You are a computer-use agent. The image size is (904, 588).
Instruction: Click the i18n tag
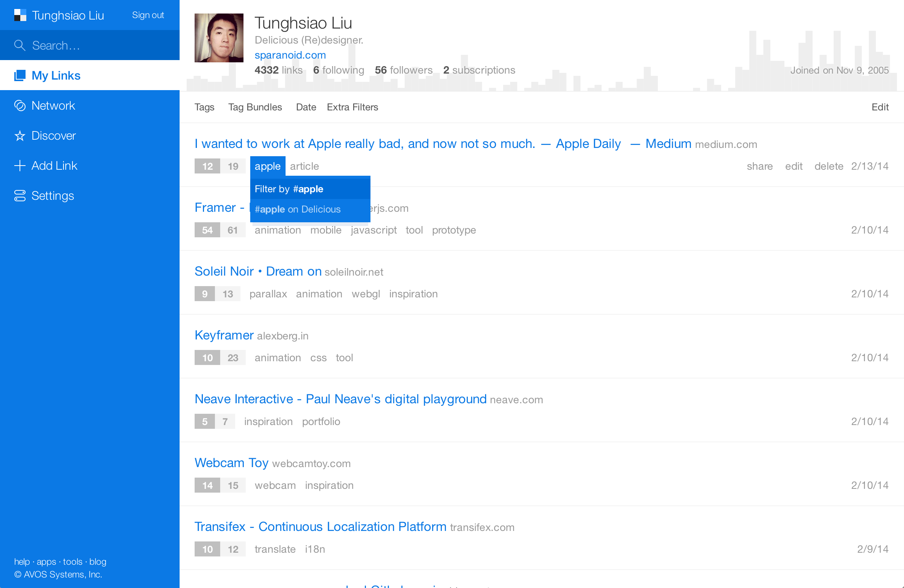tap(315, 549)
